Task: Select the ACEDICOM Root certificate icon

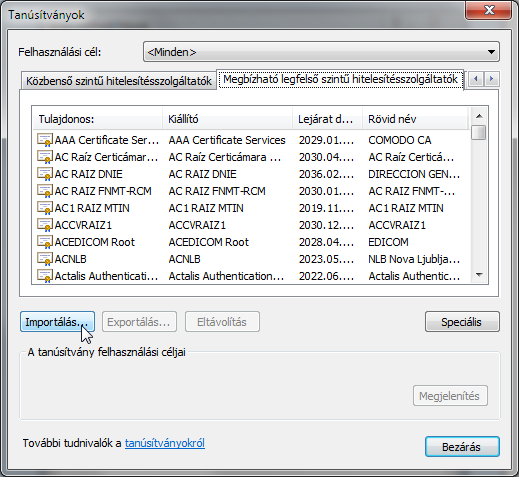Action: [45, 242]
